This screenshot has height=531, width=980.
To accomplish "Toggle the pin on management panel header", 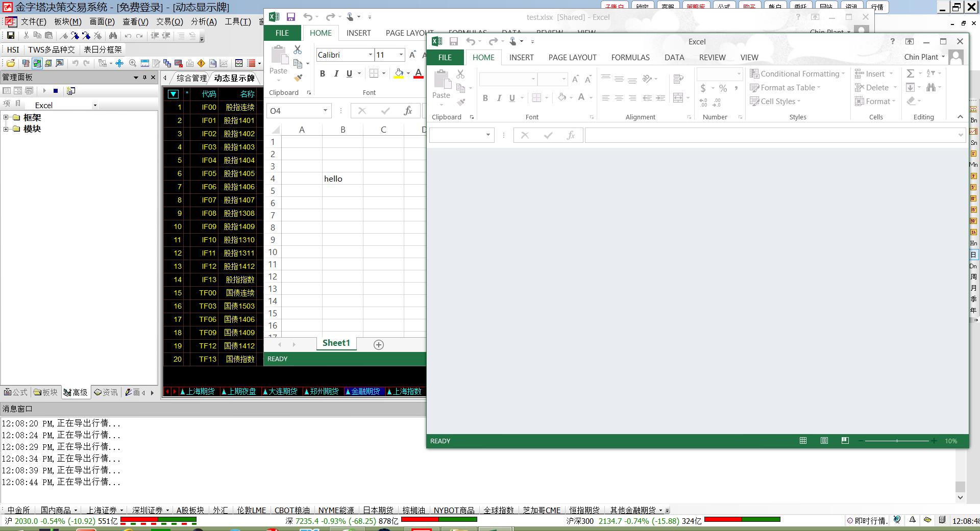I will [144, 78].
